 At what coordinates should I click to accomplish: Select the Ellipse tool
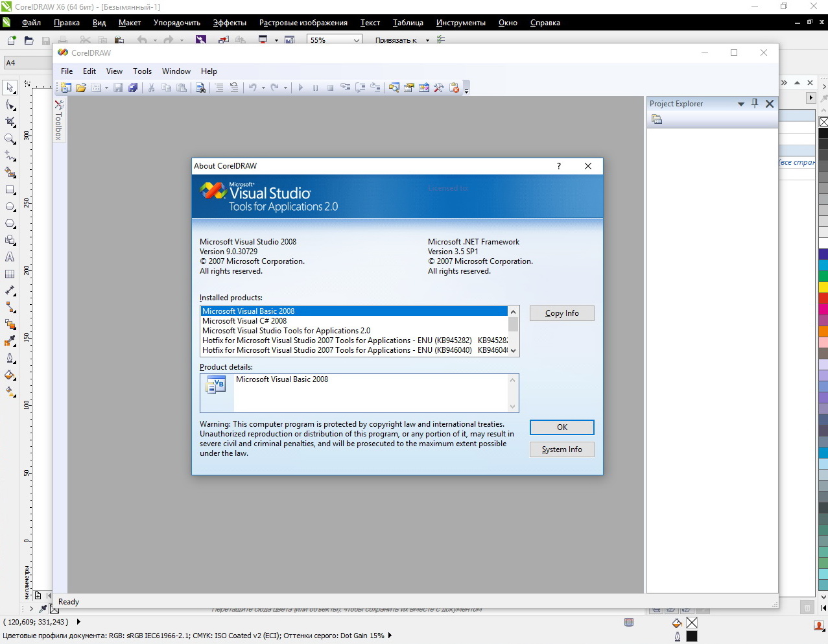(10, 207)
